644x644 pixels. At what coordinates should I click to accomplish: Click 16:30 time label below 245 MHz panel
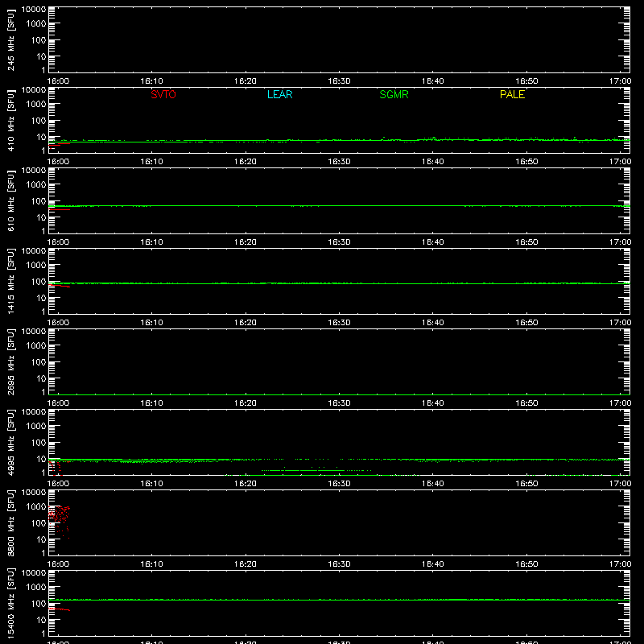(x=339, y=81)
